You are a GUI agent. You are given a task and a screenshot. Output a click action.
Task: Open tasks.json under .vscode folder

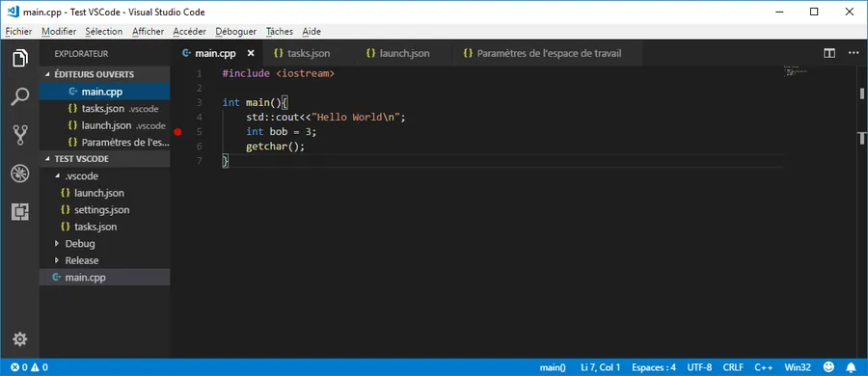pos(104,227)
